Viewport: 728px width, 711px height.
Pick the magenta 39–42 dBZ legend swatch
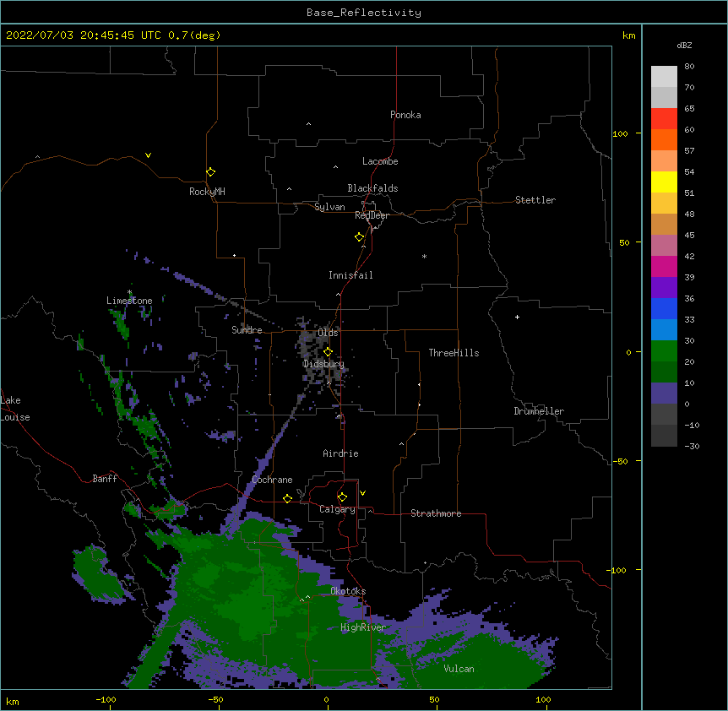(664, 266)
